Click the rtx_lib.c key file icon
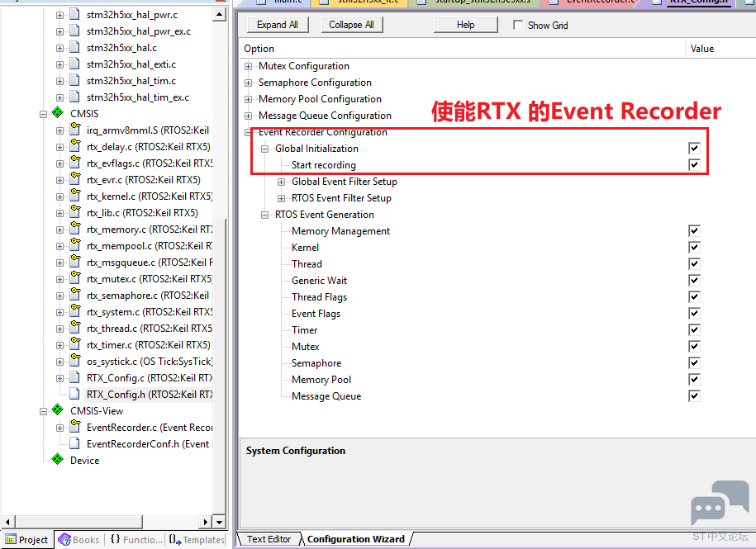This screenshot has height=549, width=756. [75, 211]
